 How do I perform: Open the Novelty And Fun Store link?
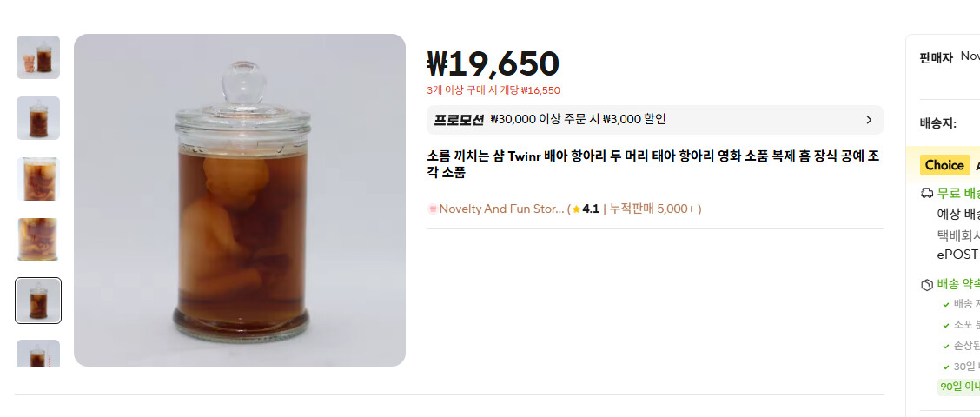click(502, 208)
